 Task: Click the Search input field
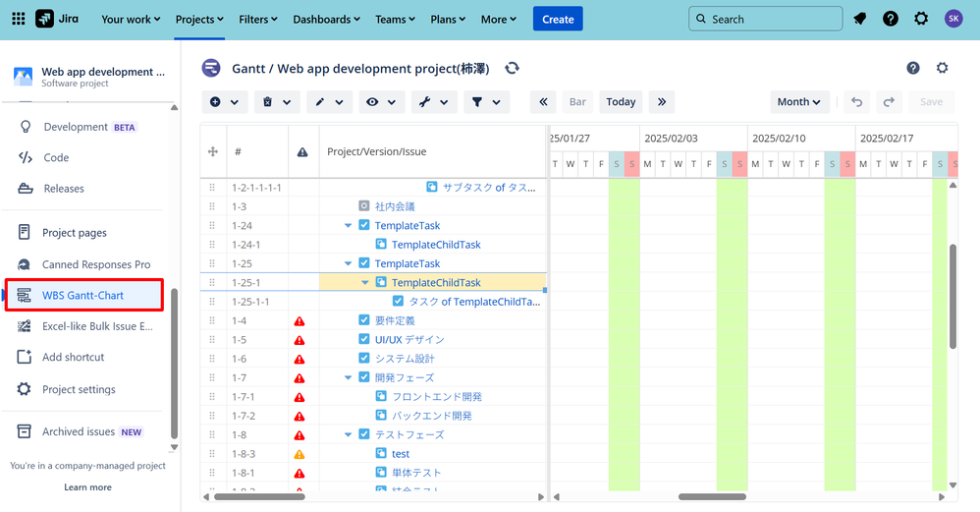[766, 19]
